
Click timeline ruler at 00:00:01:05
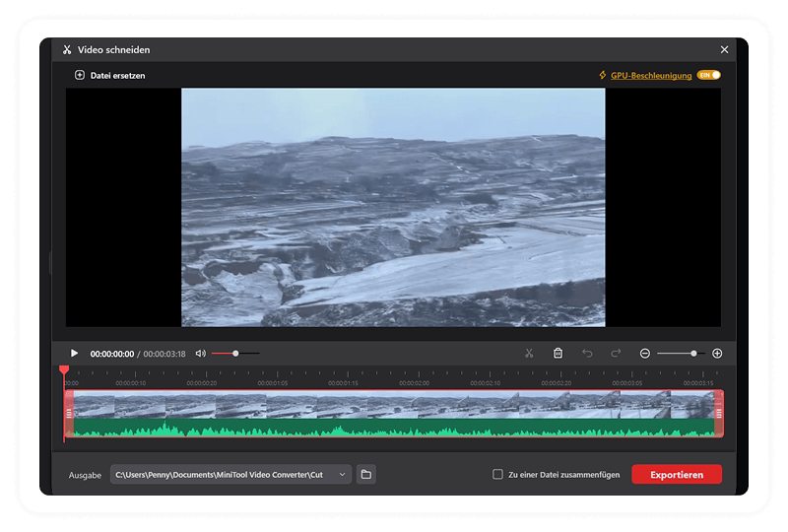coord(273,382)
